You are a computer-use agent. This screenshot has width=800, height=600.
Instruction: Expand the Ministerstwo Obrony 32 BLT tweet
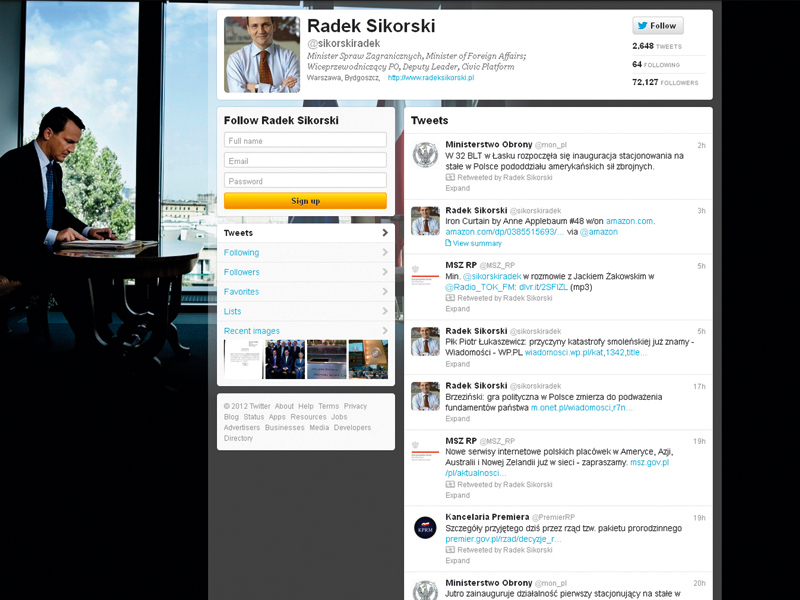pos(457,188)
